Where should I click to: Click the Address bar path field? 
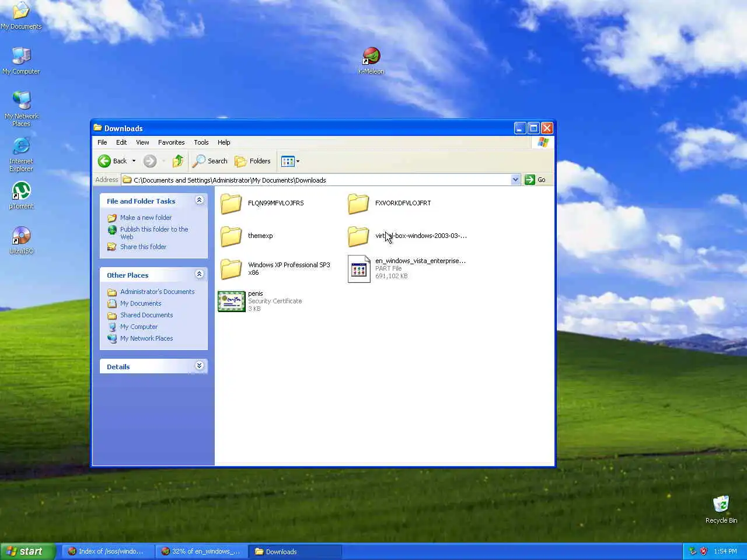(x=316, y=180)
